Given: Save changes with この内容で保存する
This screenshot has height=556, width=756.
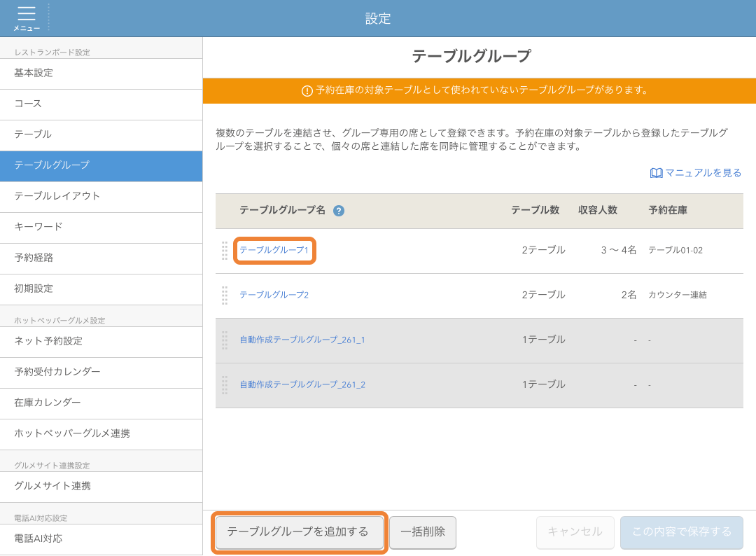Looking at the screenshot, I should pos(681,532).
